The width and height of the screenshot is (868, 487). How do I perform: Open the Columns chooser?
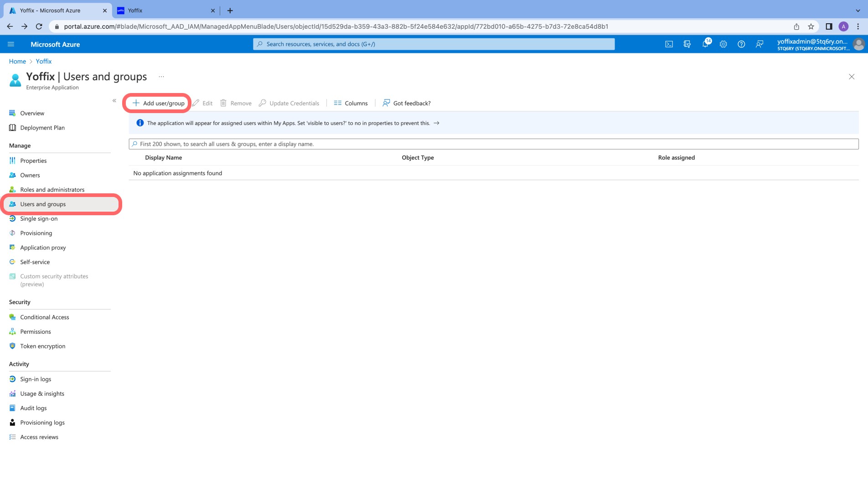(351, 103)
